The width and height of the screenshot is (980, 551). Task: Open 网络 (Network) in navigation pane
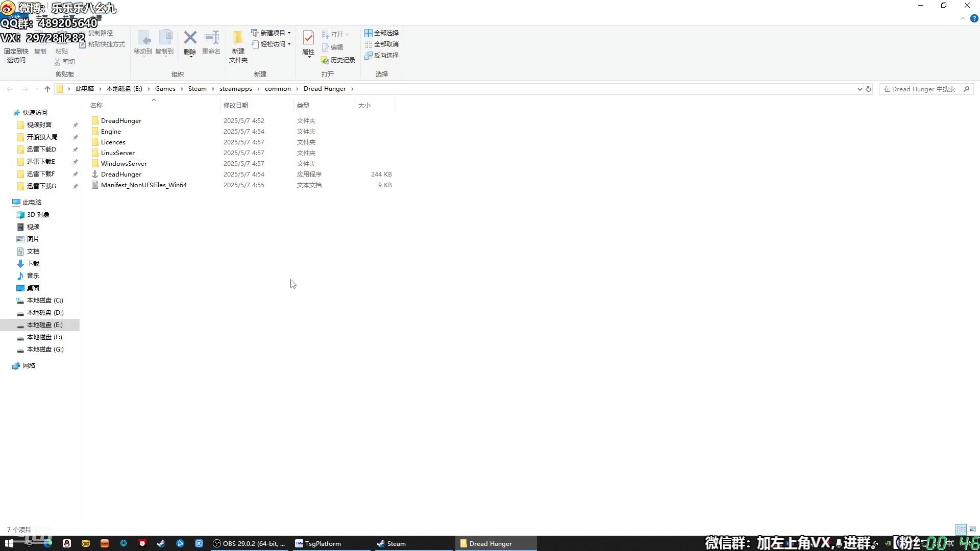[x=29, y=366]
